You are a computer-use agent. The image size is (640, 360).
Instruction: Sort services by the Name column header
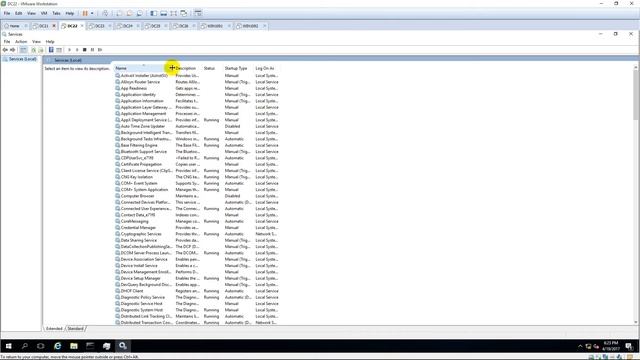click(x=143, y=68)
